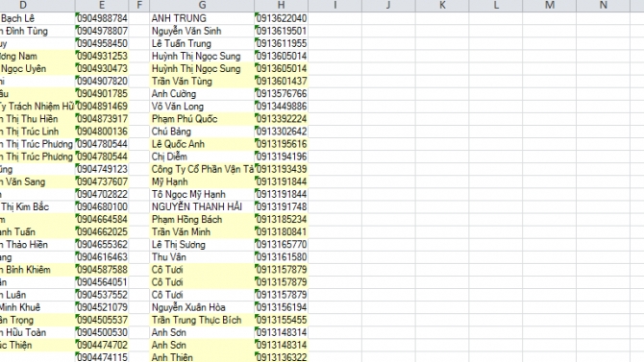
Task: Select column E header
Action: point(102,6)
